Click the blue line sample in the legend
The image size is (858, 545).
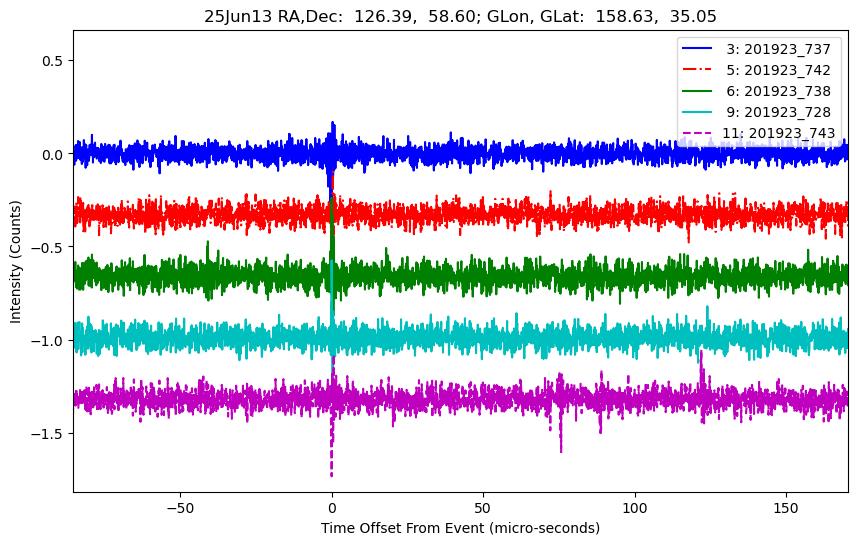point(697,49)
